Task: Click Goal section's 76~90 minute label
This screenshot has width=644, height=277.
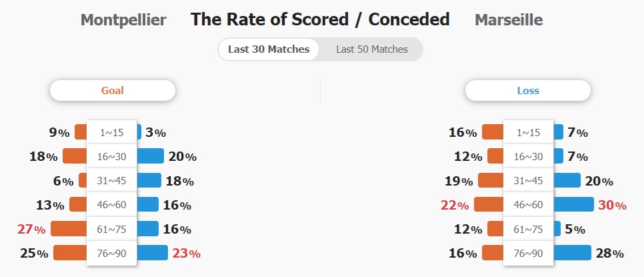Action: click(112, 253)
